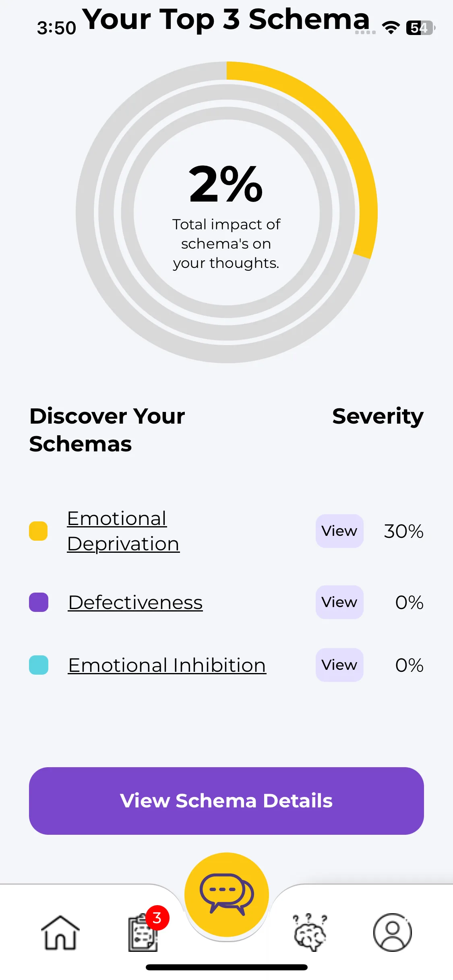Select the purple Defectiveness color swatch
The height and width of the screenshot is (980, 453).
coord(39,602)
